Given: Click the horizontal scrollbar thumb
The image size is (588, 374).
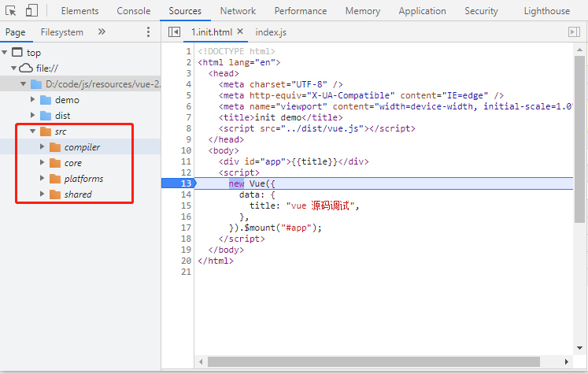Looking at the screenshot, I should click(x=374, y=361).
